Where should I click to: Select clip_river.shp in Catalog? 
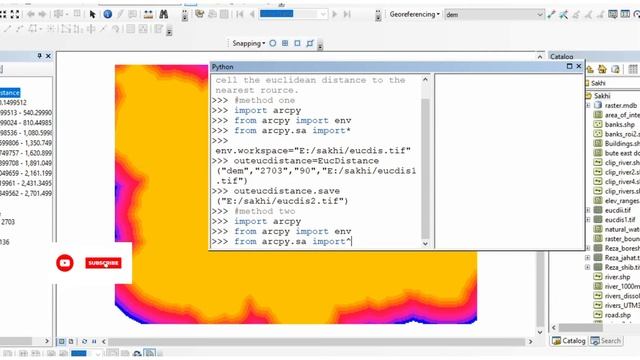pyautogui.click(x=622, y=162)
